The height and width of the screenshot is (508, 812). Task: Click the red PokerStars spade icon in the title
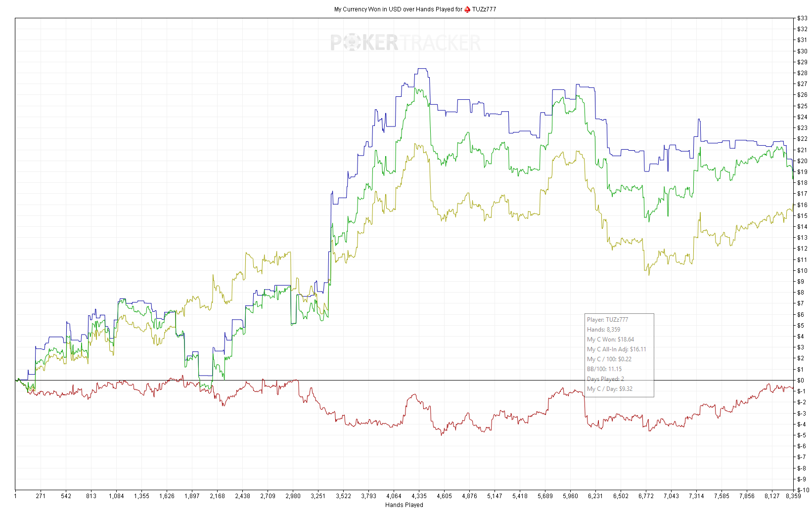[x=467, y=9]
